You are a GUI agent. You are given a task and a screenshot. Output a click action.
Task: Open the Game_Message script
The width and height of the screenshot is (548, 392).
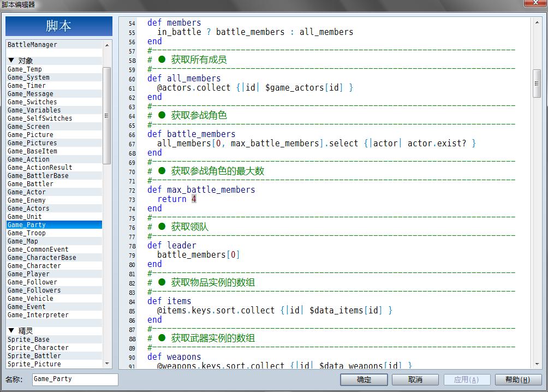pos(54,94)
